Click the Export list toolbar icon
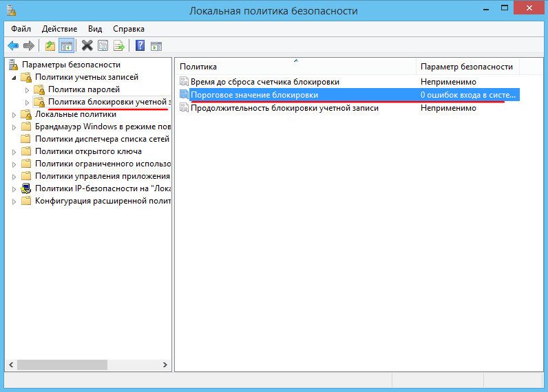The image size is (548, 392). (x=119, y=45)
